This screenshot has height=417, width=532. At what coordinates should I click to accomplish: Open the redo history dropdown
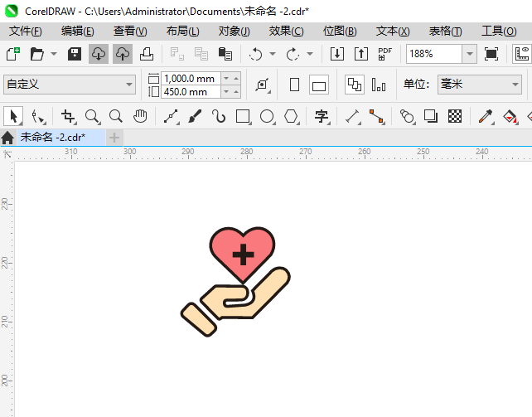309,54
